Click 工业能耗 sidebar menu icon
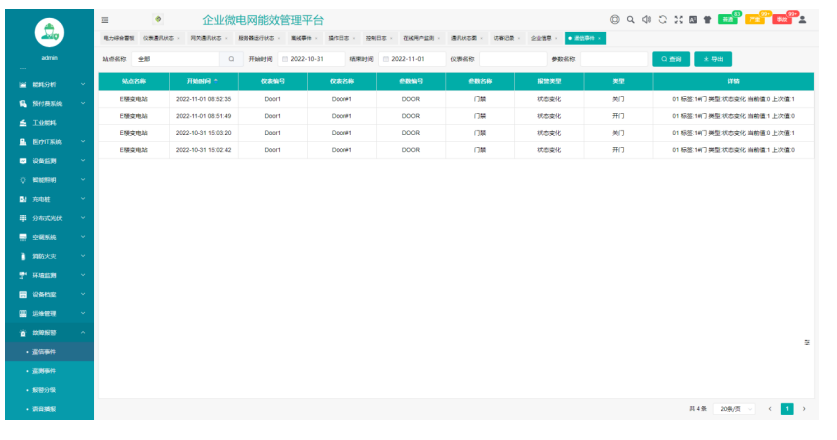The height and width of the screenshot is (440, 837). click(22, 123)
